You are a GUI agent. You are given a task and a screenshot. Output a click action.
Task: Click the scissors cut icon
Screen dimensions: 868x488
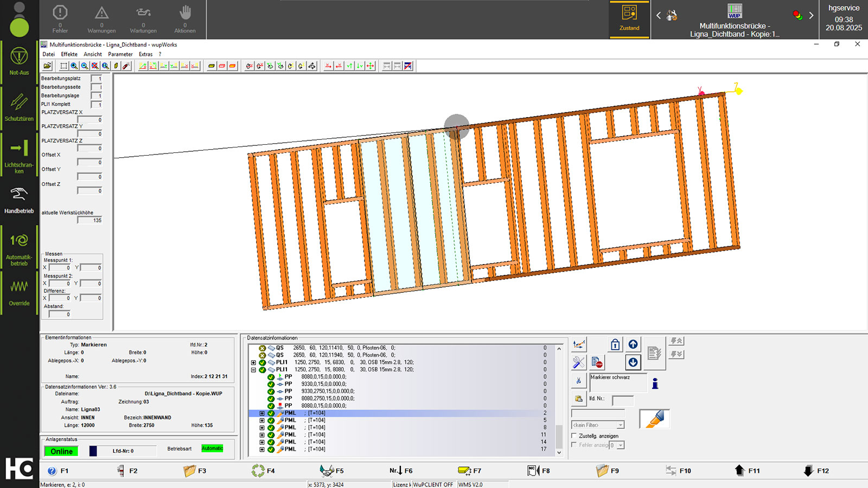[579, 381]
